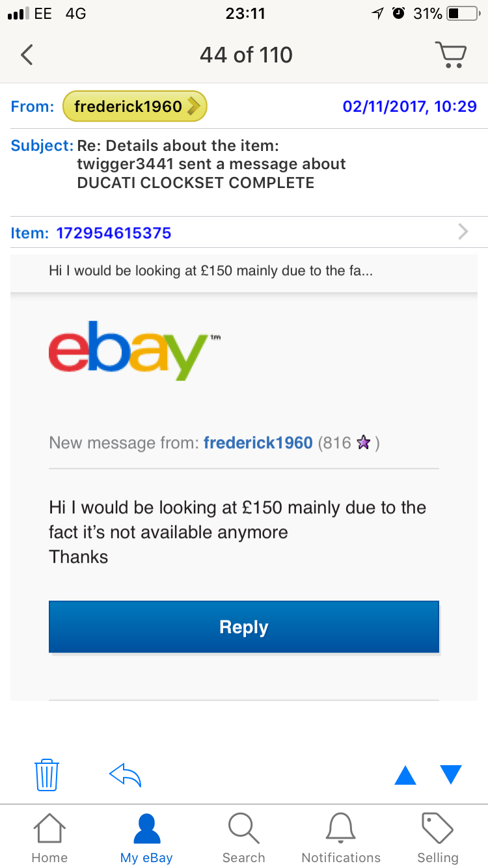Tap the eBay logo image

(135, 351)
